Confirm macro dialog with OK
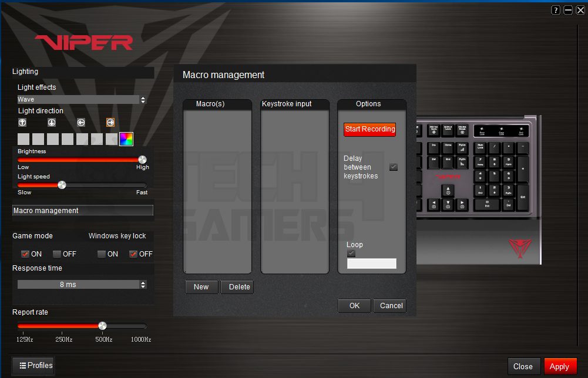This screenshot has width=588, height=378. (354, 306)
